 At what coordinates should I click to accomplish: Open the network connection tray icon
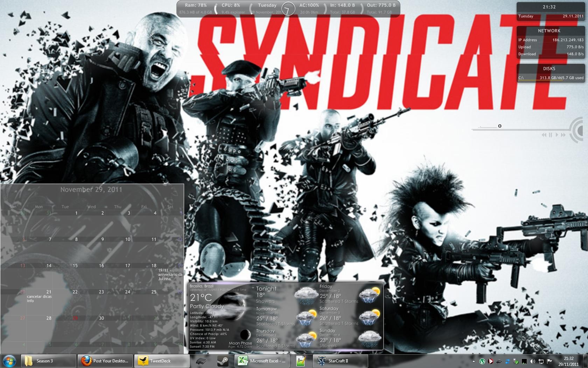541,361
